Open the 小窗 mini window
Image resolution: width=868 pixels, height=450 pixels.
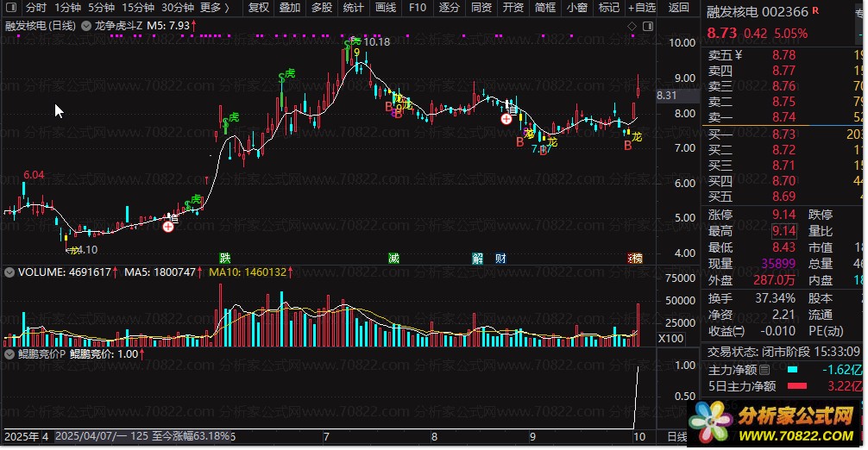[577, 7]
